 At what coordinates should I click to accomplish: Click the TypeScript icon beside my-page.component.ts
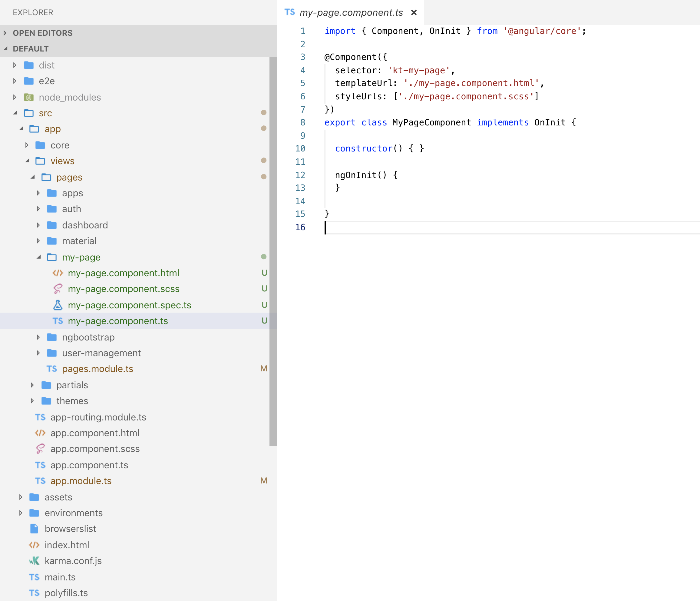[x=57, y=321]
